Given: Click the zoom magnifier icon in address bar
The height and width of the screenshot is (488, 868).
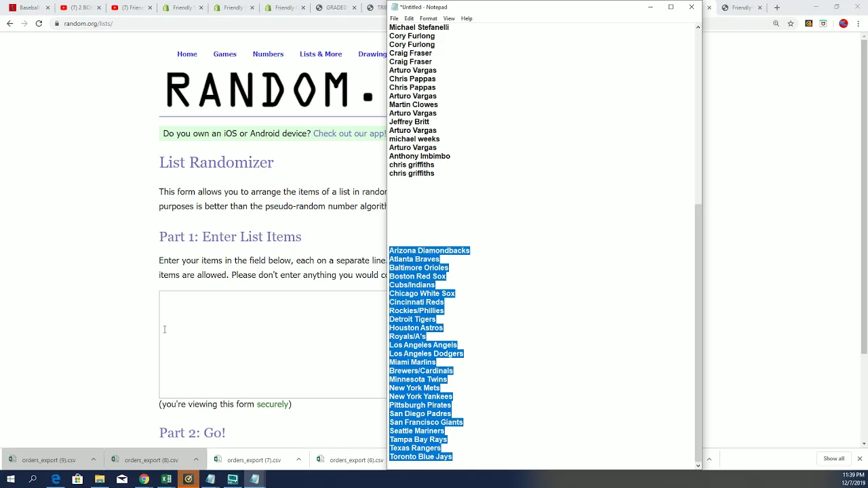Looking at the screenshot, I should tap(776, 23).
